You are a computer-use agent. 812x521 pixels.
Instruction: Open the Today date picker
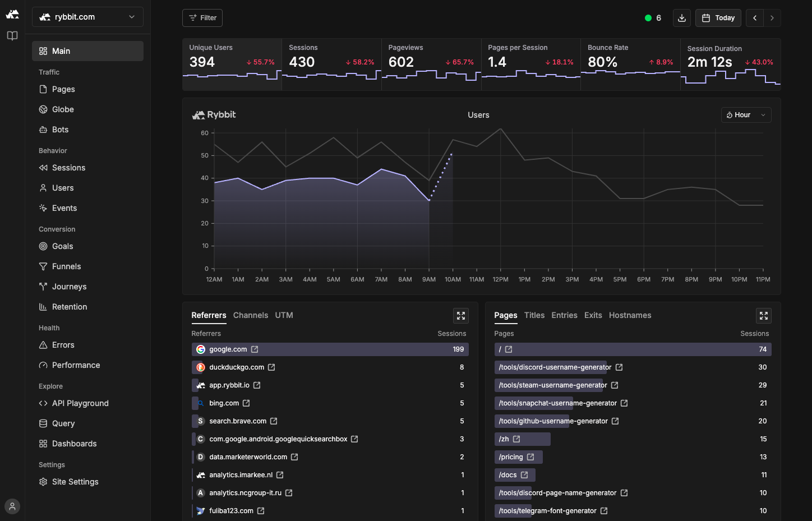click(718, 18)
